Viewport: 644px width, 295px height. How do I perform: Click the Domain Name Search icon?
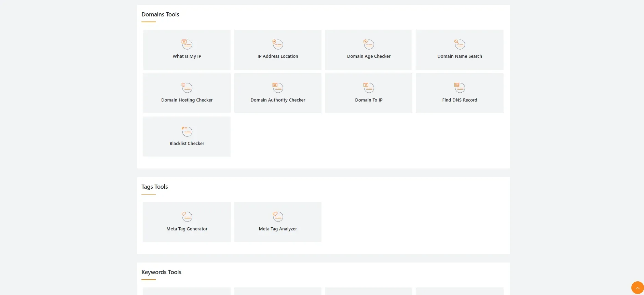[460, 44]
